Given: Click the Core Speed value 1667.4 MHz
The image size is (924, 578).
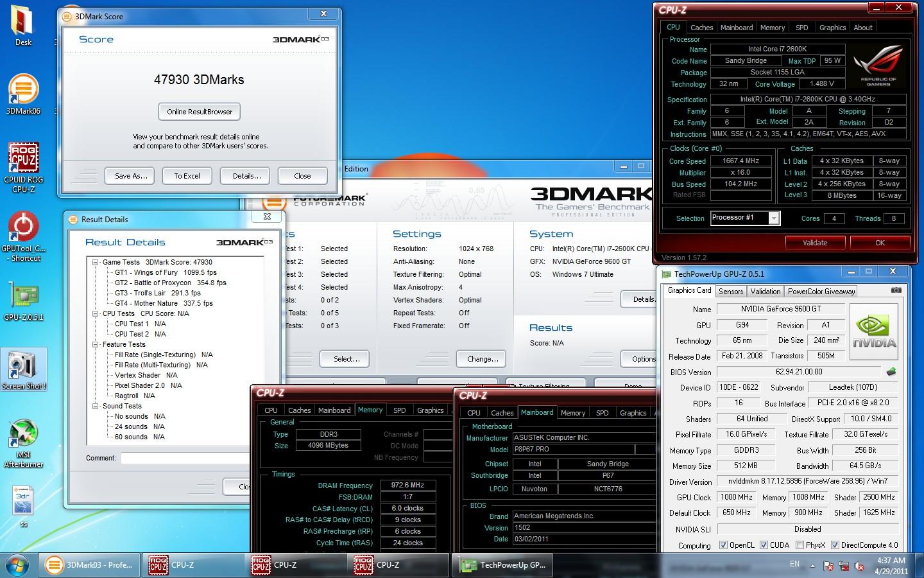Looking at the screenshot, I should click(740, 161).
